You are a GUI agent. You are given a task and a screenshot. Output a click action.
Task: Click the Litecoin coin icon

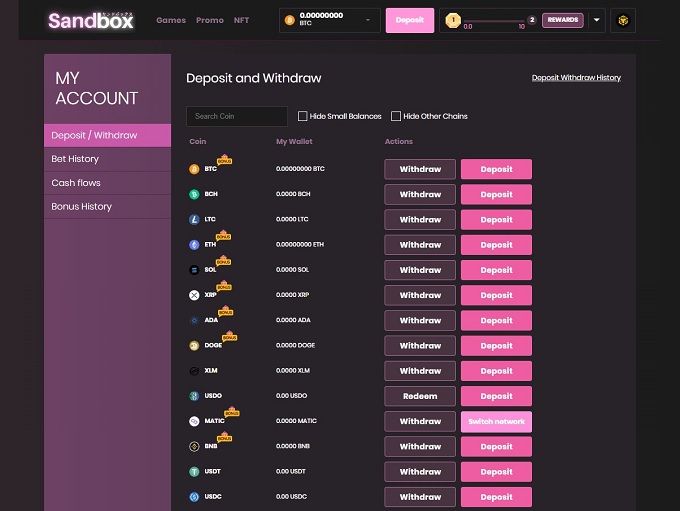tap(194, 220)
